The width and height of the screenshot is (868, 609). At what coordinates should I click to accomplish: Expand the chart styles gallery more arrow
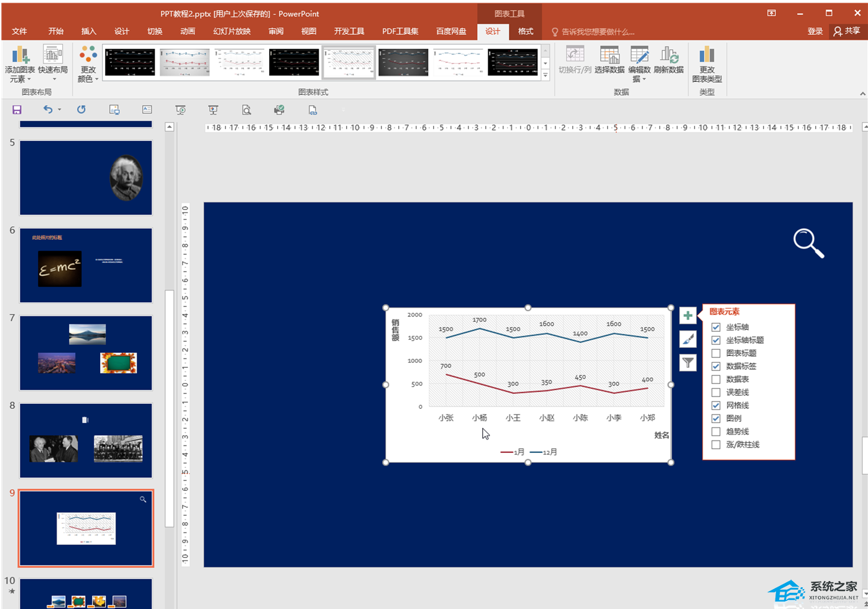click(546, 75)
